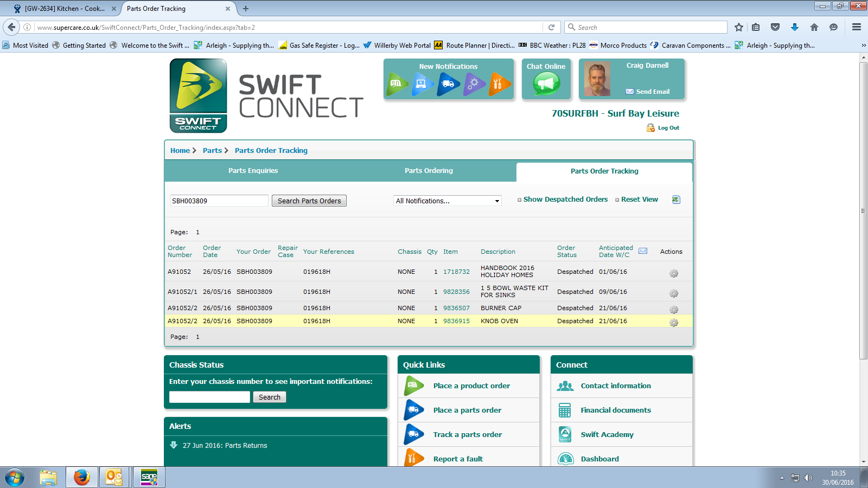Image resolution: width=868 pixels, height=488 pixels.
Task: Click the dark blue delivery truck notification icon
Action: (448, 84)
